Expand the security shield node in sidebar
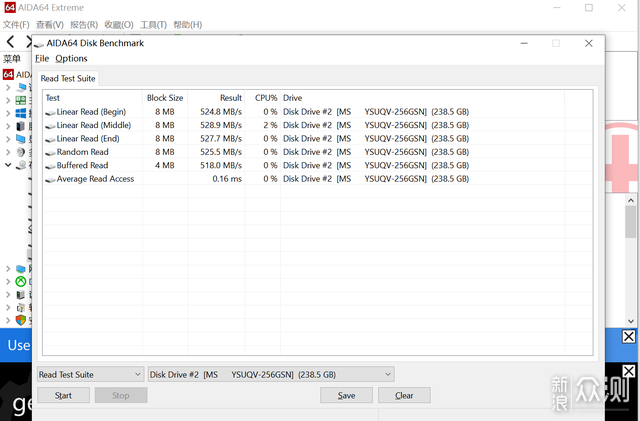This screenshot has width=640, height=421. coord(8,321)
